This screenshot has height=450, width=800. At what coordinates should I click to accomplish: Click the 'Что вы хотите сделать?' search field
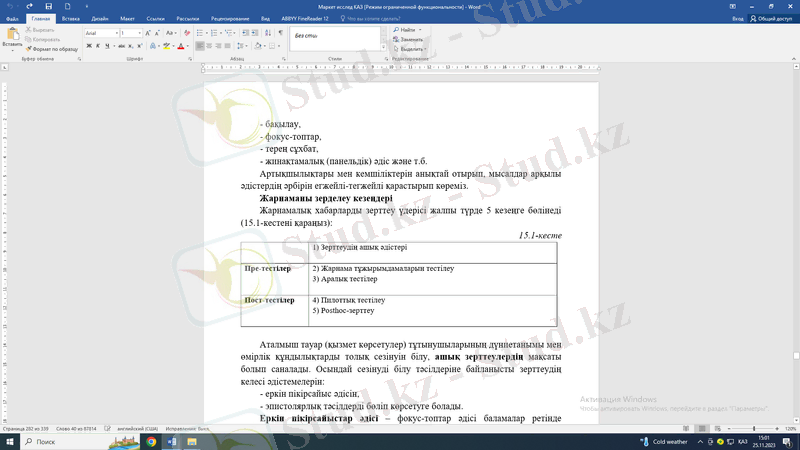coord(371,19)
